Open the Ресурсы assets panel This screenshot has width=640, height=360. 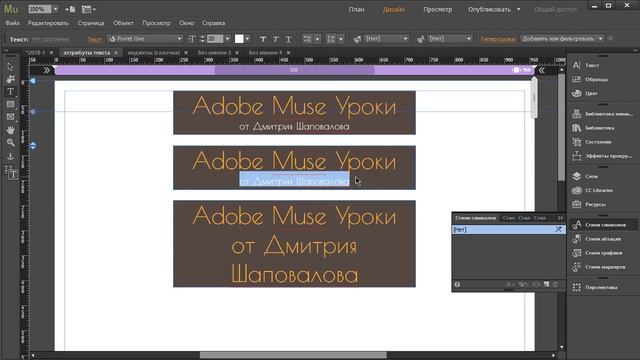click(589, 204)
